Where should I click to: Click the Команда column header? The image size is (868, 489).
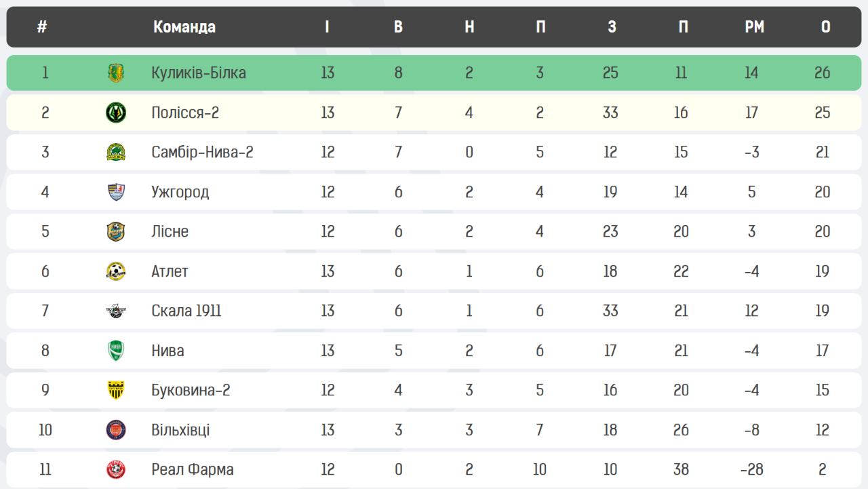click(184, 27)
